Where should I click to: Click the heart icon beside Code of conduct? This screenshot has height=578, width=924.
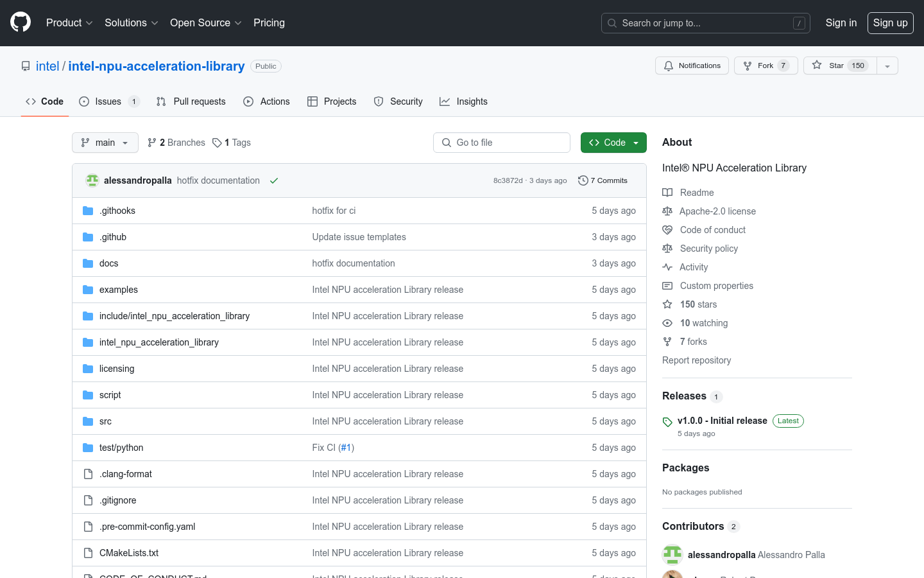point(667,230)
